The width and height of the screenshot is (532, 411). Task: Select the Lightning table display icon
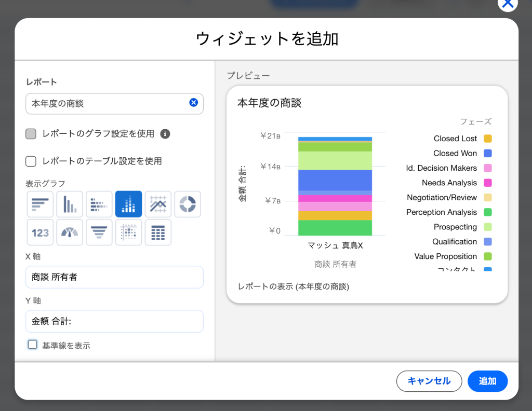pyautogui.click(x=158, y=232)
